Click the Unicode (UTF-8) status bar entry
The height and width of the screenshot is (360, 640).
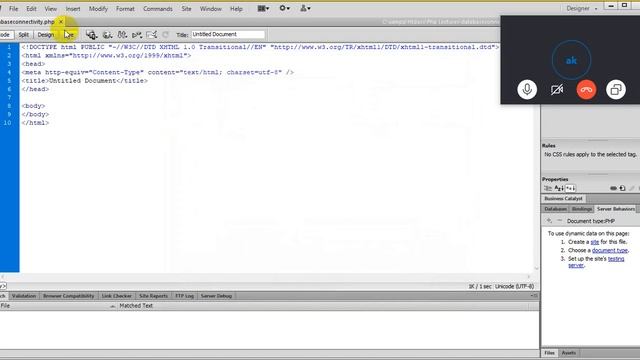click(514, 287)
